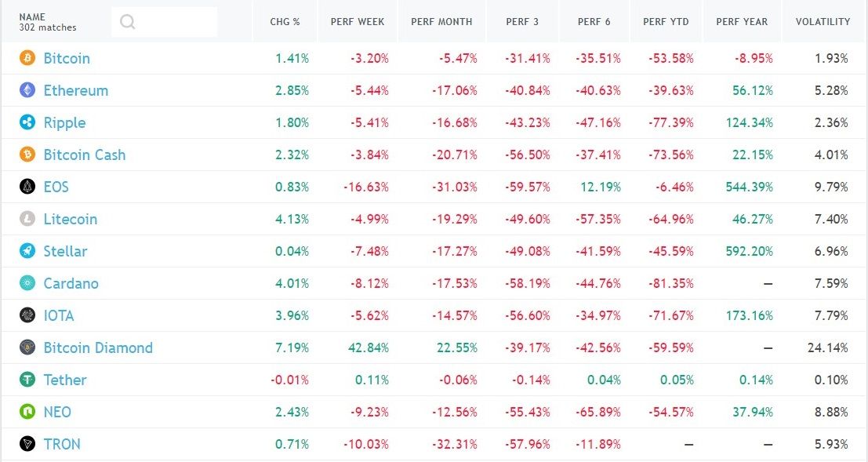Sort by PERF YTD column header

(666, 22)
